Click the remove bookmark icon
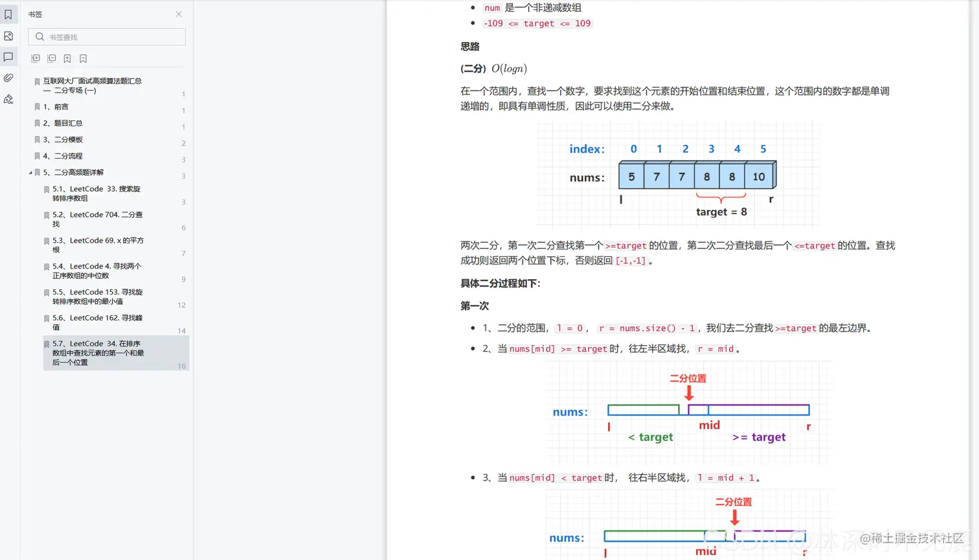Screen dimensions: 979x560 tap(84, 58)
